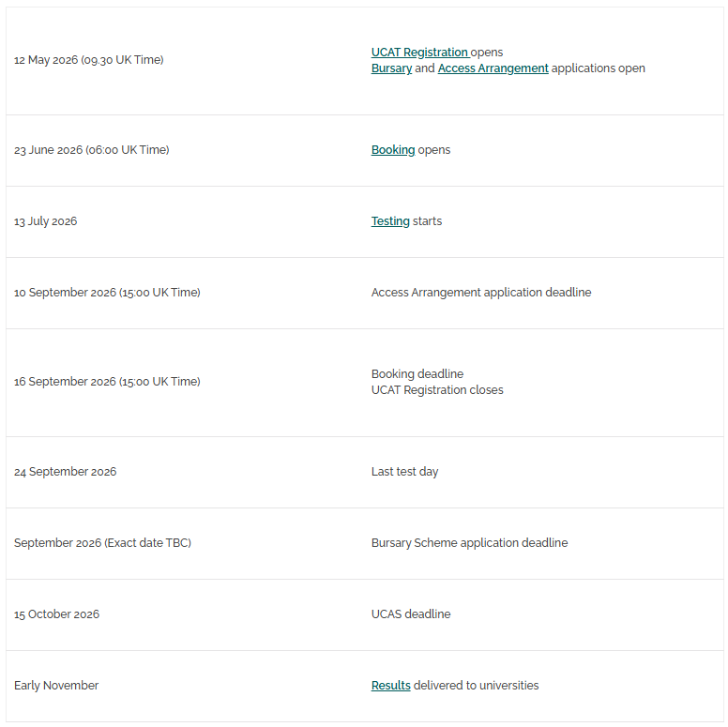Select the 'Last test day' text
This screenshot has height=727, width=728.
(404, 472)
